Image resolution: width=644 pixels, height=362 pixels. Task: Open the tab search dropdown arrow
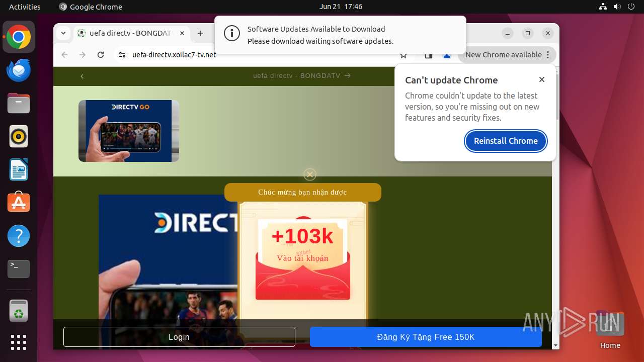tap(63, 33)
